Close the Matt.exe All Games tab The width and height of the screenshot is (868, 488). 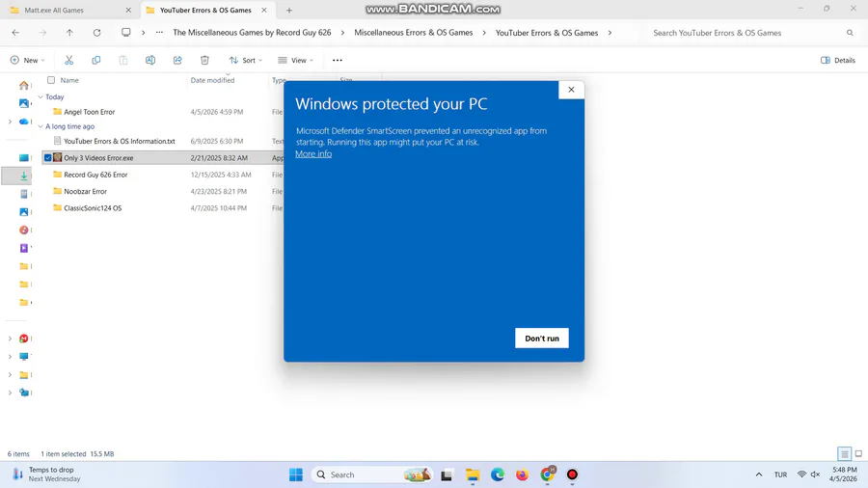pos(128,10)
